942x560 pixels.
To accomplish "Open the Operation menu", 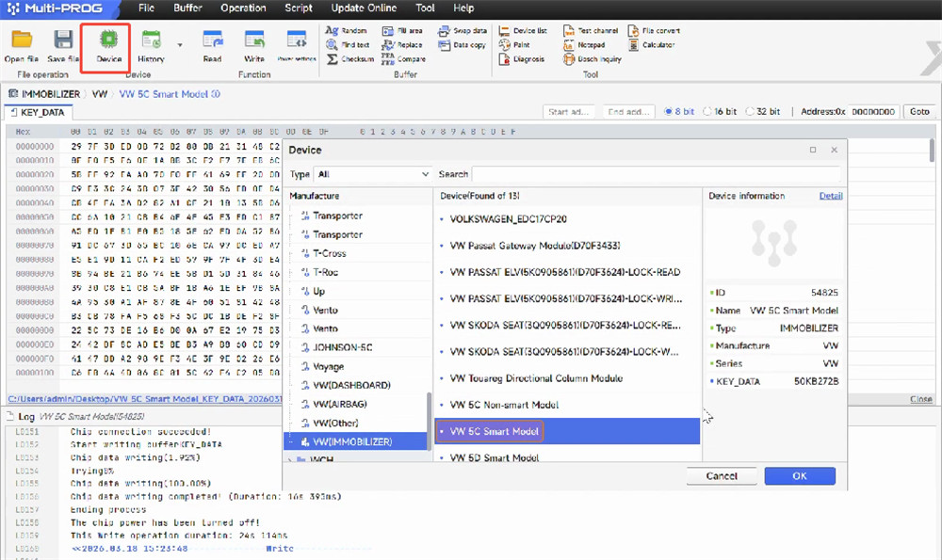I will click(243, 8).
